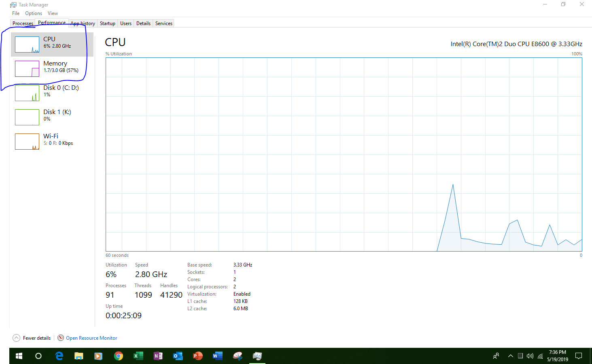Screen dimensions: 592x364
Task: Open the View menu
Action: [x=53, y=13]
